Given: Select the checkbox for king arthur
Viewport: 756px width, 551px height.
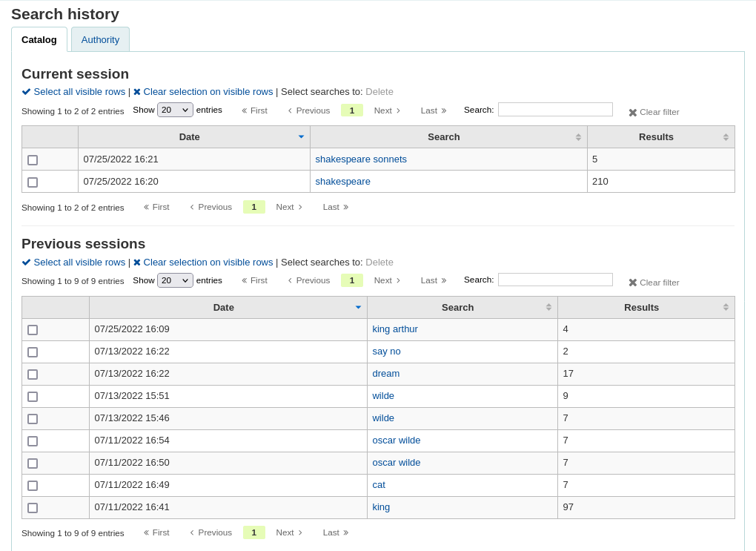Looking at the screenshot, I should click(33, 329).
